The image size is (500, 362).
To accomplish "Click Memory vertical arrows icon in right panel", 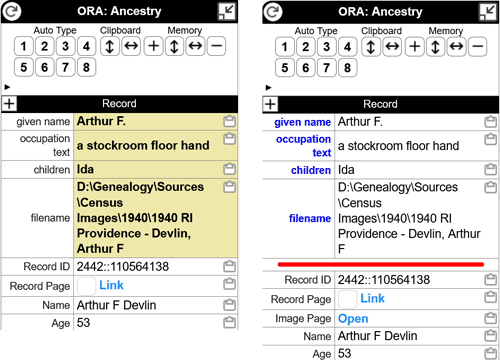I will pos(435,47).
